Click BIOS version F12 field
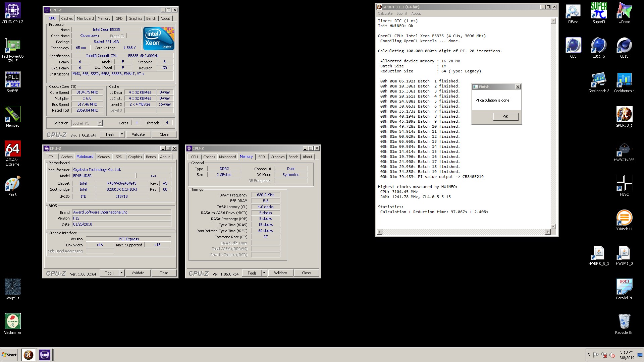 (121, 218)
